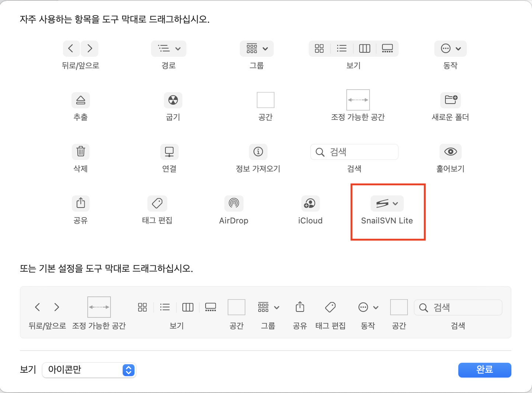Screen dimensions: 532x393
Task: Select the Path (경로) list icon
Action: (x=164, y=49)
